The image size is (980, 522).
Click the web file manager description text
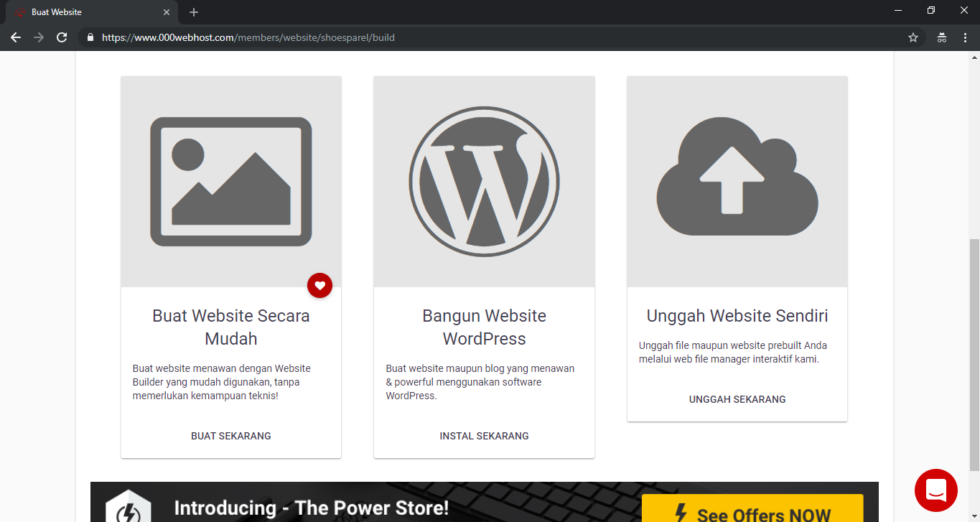click(733, 352)
